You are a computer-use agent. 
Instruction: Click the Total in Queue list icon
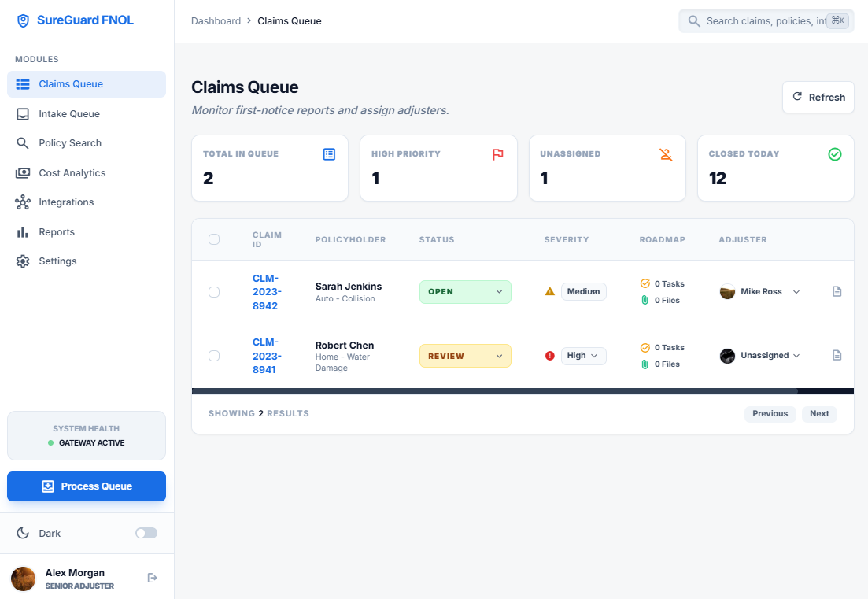coord(329,154)
